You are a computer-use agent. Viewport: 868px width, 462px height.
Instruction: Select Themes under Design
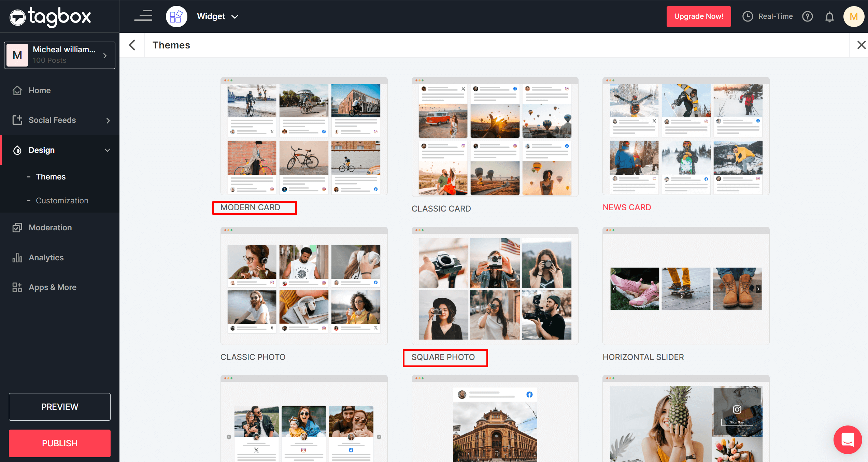pyautogui.click(x=51, y=176)
